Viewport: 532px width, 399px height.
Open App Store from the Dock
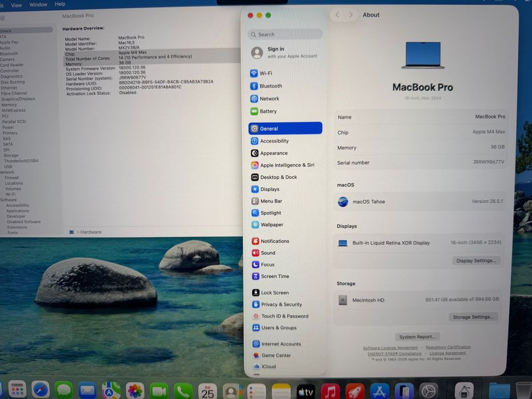[379, 392]
